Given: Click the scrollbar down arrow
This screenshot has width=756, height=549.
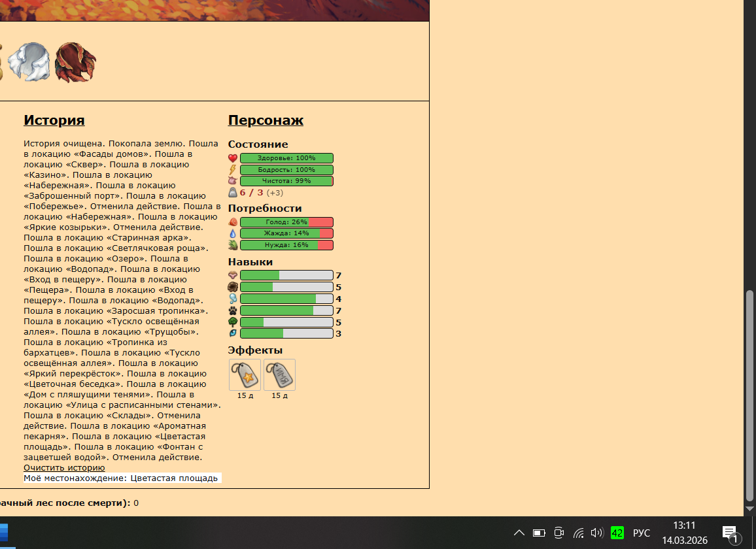Looking at the screenshot, I should tap(749, 508).
